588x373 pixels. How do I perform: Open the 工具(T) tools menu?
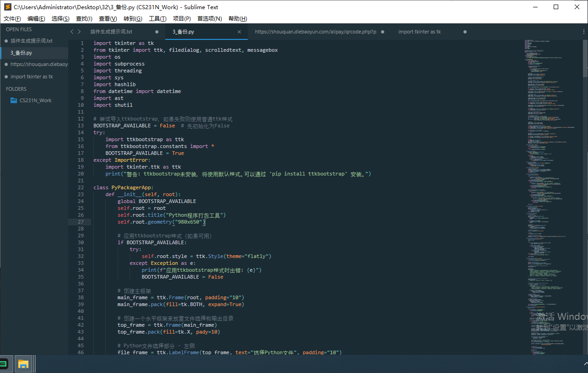pyautogui.click(x=158, y=19)
